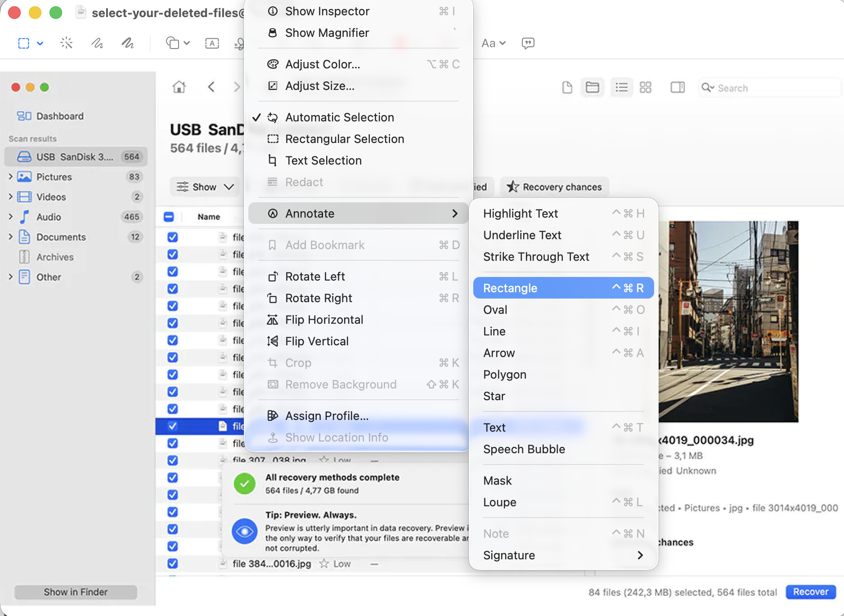
Task: Go to home icon in recovery app
Action: [x=179, y=87]
